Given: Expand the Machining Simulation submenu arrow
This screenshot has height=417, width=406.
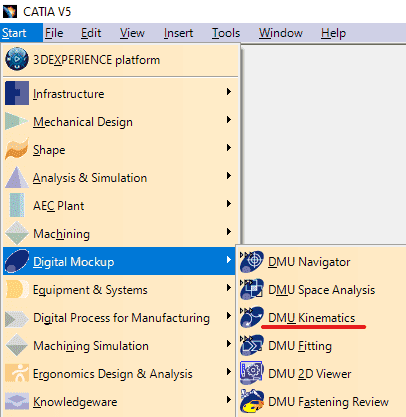Looking at the screenshot, I should pos(229,343).
